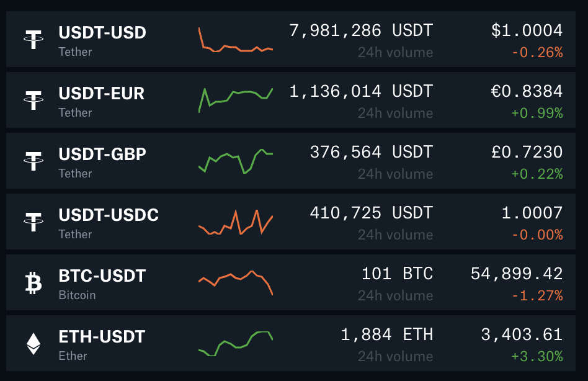The height and width of the screenshot is (381, 588).
Task: Select the USDT-USDC pair name
Action: click(x=109, y=215)
